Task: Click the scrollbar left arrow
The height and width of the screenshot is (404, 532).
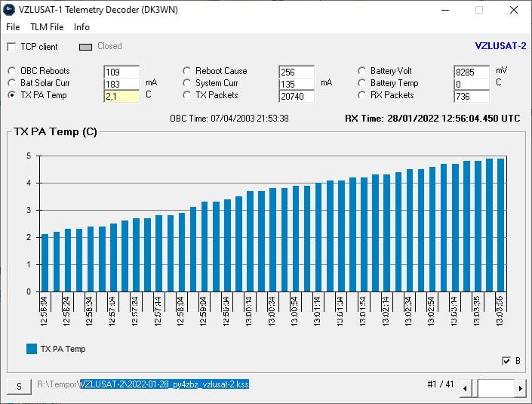Action: (466, 388)
